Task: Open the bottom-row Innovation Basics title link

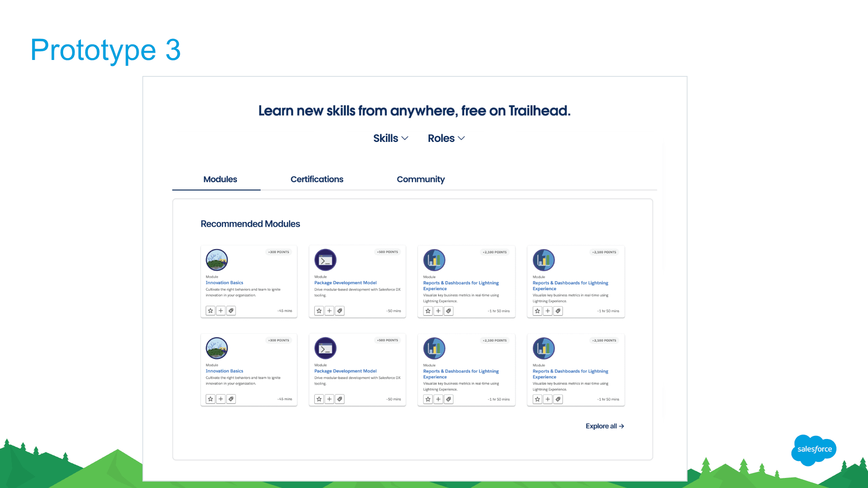Action: click(225, 371)
